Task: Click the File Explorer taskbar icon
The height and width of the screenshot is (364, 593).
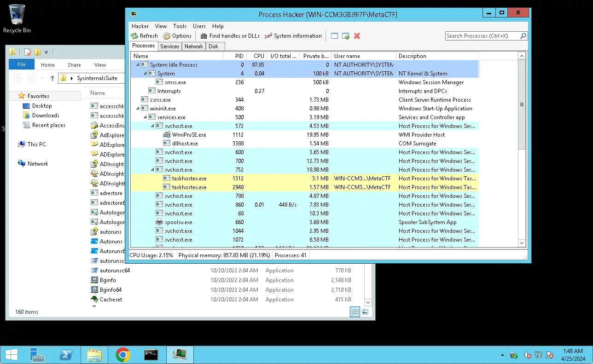Action: tap(94, 355)
